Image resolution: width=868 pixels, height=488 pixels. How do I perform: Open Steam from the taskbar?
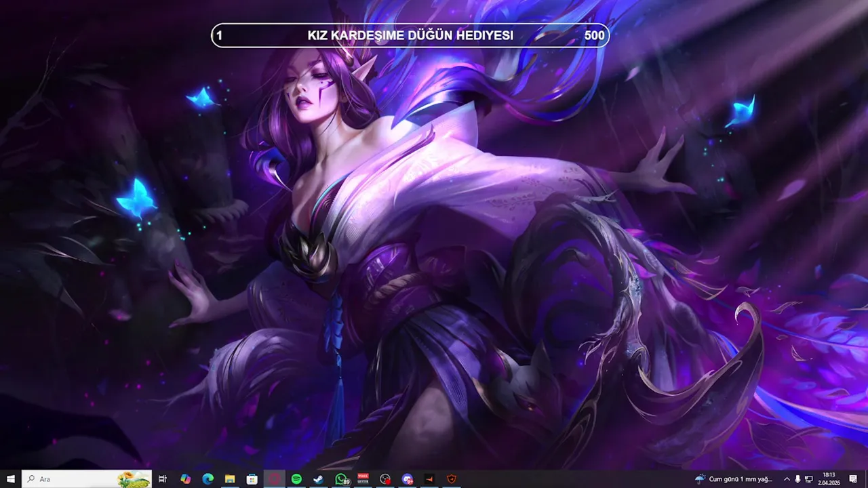tap(318, 479)
